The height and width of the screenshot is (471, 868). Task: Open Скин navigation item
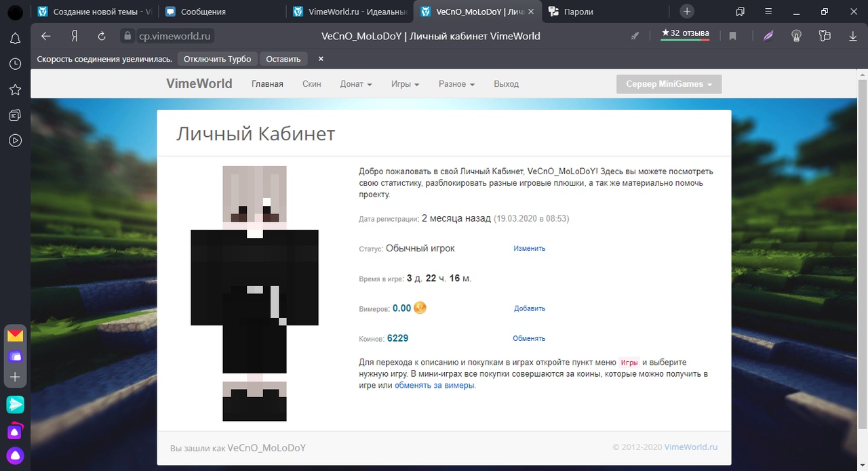(x=312, y=84)
